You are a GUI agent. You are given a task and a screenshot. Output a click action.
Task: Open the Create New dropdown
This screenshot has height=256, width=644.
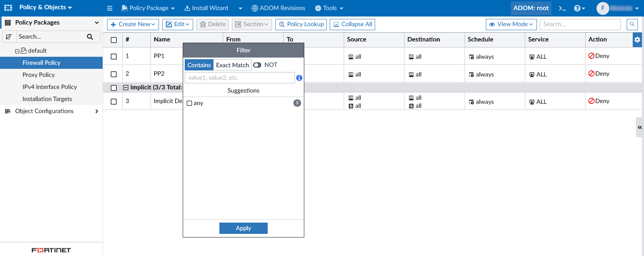coord(133,25)
